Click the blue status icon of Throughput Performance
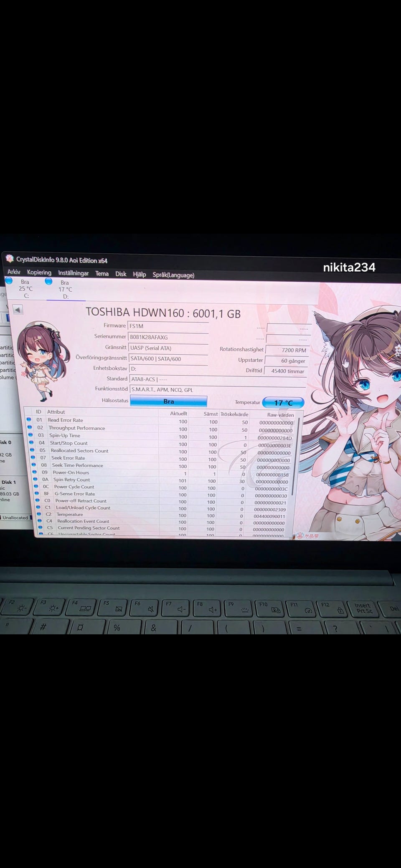401x868 pixels. point(30,427)
